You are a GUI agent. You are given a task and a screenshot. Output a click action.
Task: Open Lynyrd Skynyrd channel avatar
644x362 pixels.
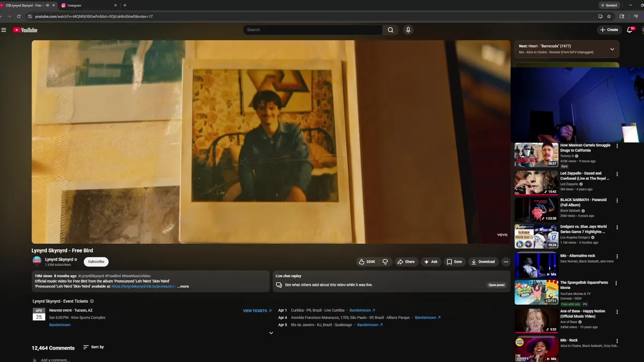(x=37, y=261)
